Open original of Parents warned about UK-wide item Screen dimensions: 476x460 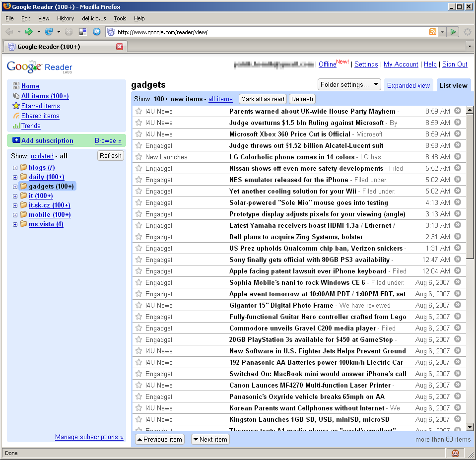click(458, 111)
